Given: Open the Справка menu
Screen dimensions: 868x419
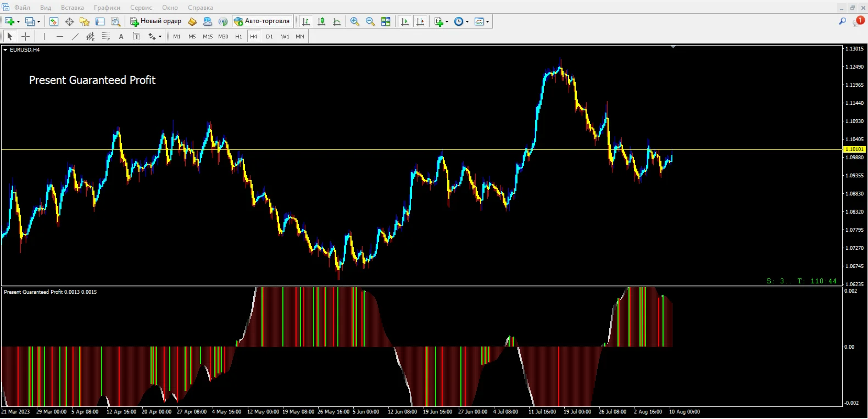Looking at the screenshot, I should click(201, 8).
